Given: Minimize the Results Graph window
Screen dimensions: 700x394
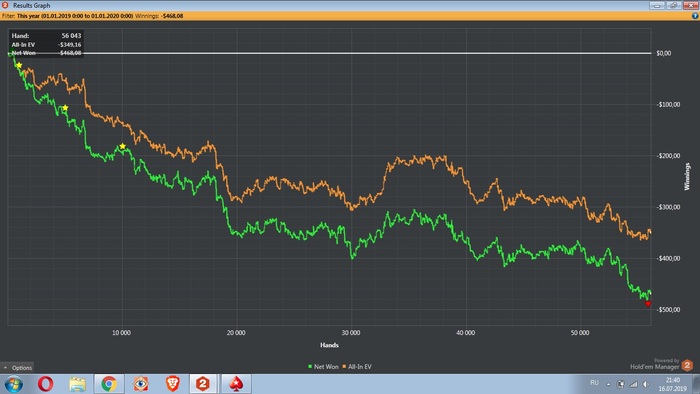Looking at the screenshot, I should tap(657, 5).
